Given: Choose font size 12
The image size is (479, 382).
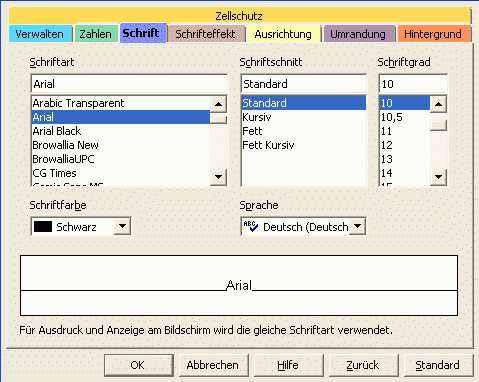Looking at the screenshot, I should tap(405, 145).
